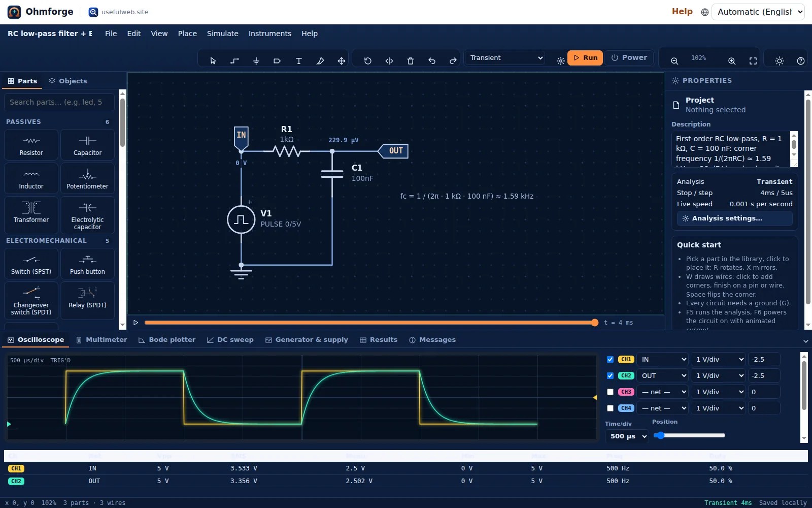This screenshot has width=812, height=508.
Task: Select the move/pan tool
Action: click(342, 61)
